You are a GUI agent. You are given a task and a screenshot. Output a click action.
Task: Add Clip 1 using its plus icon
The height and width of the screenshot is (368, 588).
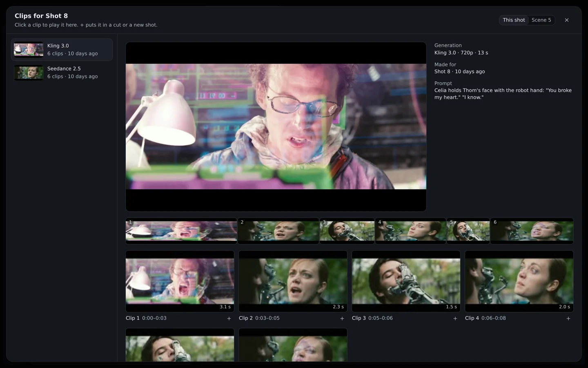tap(229, 319)
